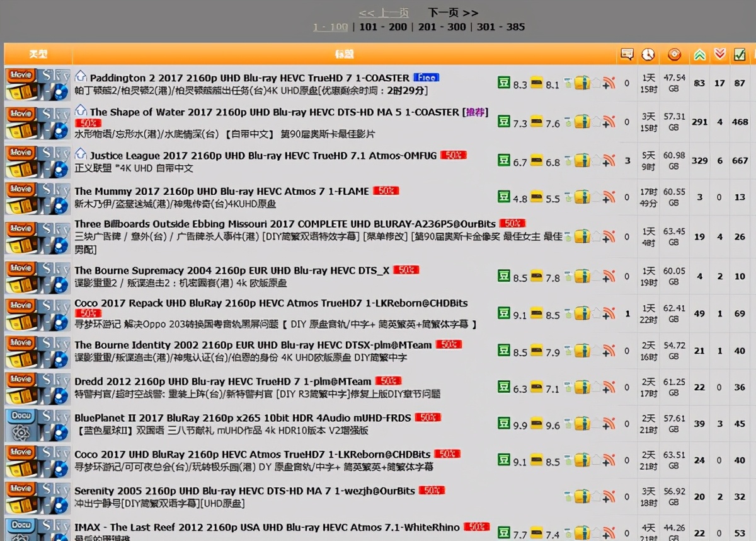Open IMDb icon for The Bourne Supremacy
Image resolution: width=756 pixels, height=541 pixels.
tap(536, 276)
